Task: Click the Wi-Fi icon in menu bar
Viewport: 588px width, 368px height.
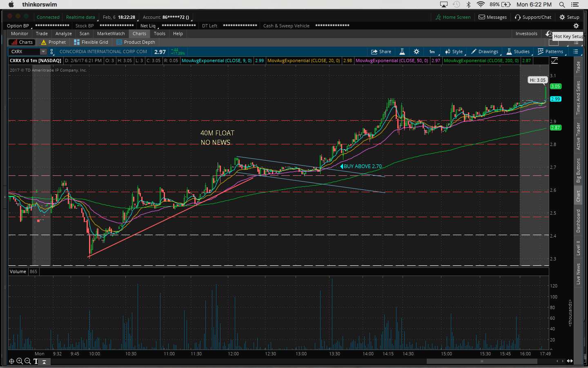Action: pos(481,4)
